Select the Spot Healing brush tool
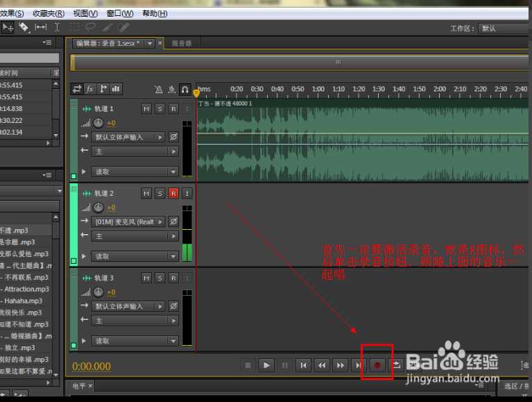This screenshot has width=532, height=402. tap(124, 27)
